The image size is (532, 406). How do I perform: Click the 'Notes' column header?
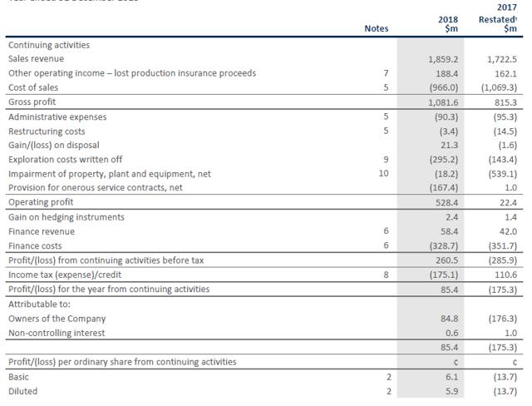[x=377, y=28]
